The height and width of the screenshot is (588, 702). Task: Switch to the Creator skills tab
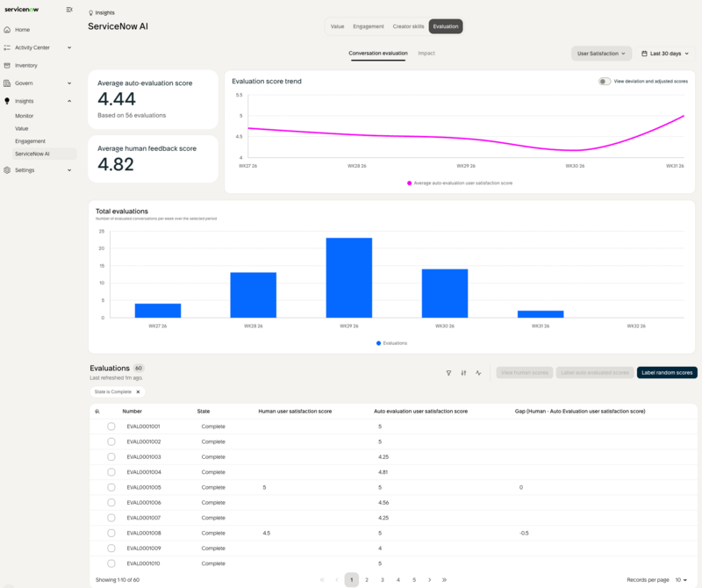pyautogui.click(x=408, y=26)
